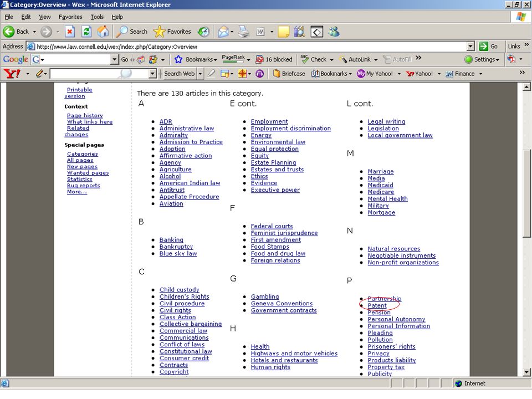Open the Messenger people icon

click(x=334, y=32)
